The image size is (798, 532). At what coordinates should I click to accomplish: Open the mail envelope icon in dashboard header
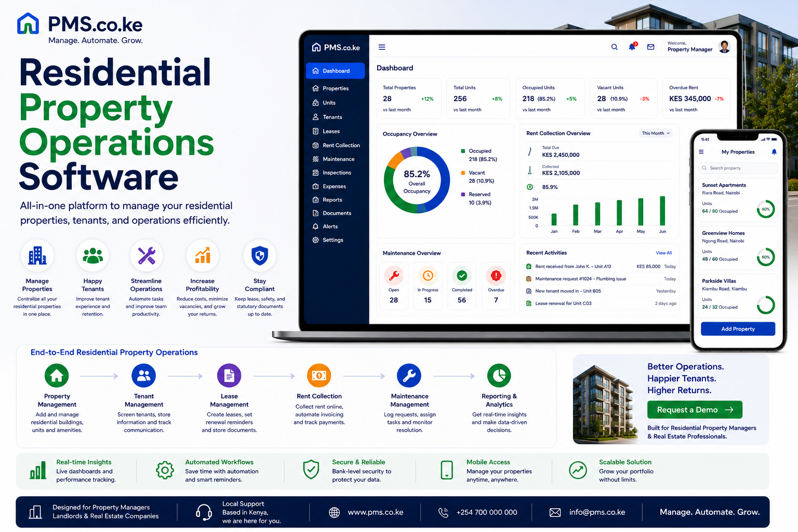click(650, 47)
